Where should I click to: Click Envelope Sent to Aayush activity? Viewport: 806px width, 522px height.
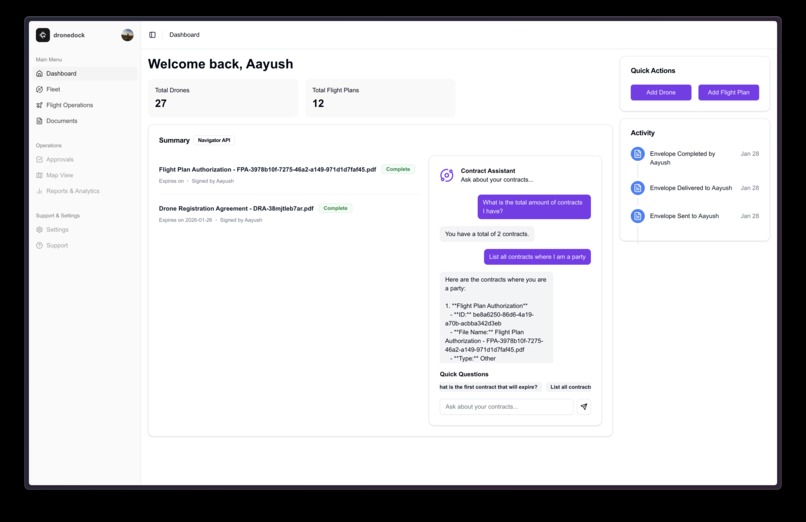coord(694,216)
